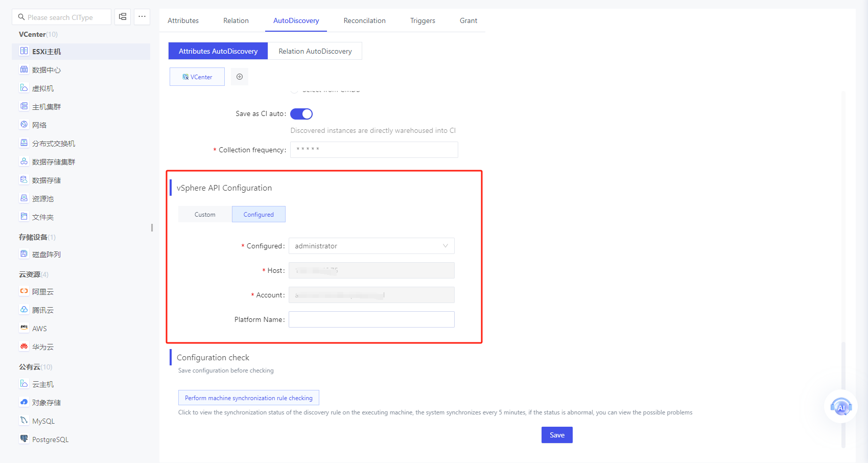Viewport: 868px width, 463px height.
Task: Click the MySQL logo icon
Action: 24,421
